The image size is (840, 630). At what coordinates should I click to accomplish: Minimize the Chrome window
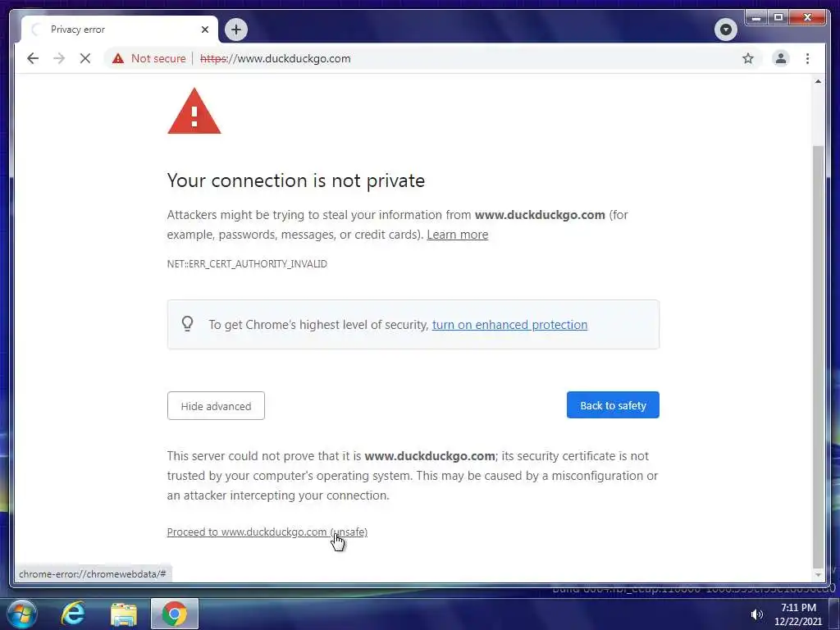(756, 18)
